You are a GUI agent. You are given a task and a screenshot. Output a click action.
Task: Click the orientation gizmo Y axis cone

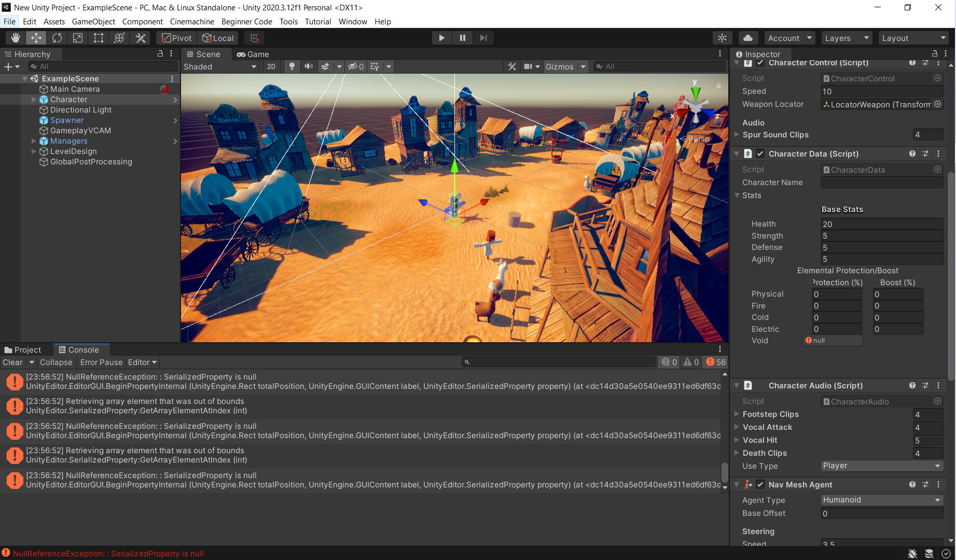tap(696, 93)
